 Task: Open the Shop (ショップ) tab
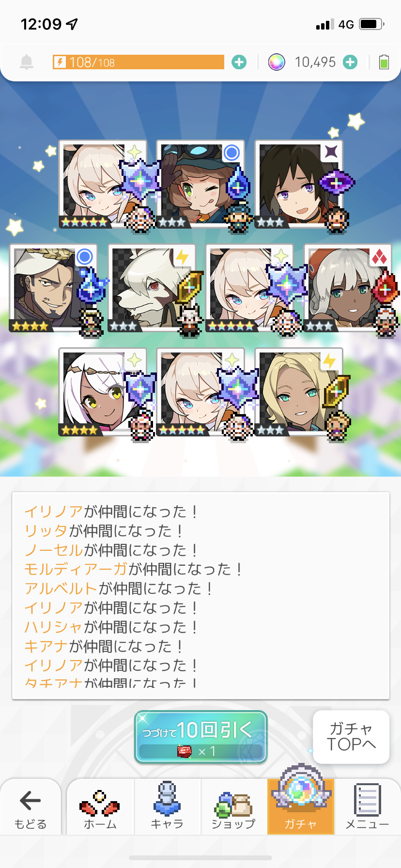(x=234, y=806)
